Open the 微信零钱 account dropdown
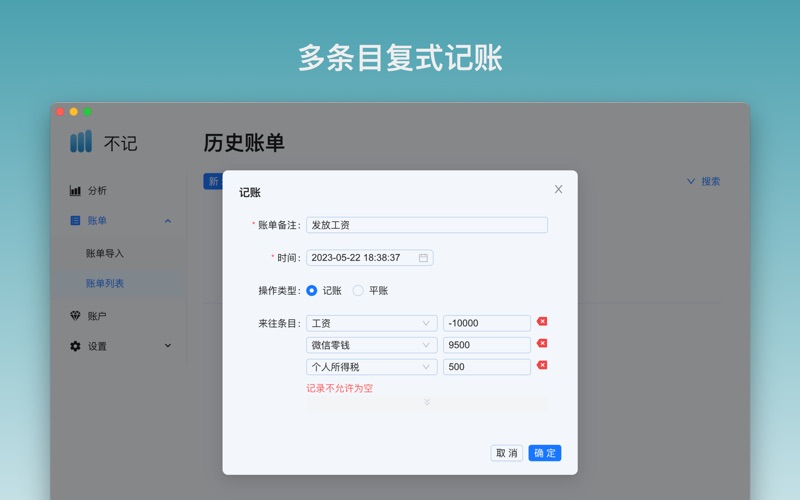 tap(371, 345)
